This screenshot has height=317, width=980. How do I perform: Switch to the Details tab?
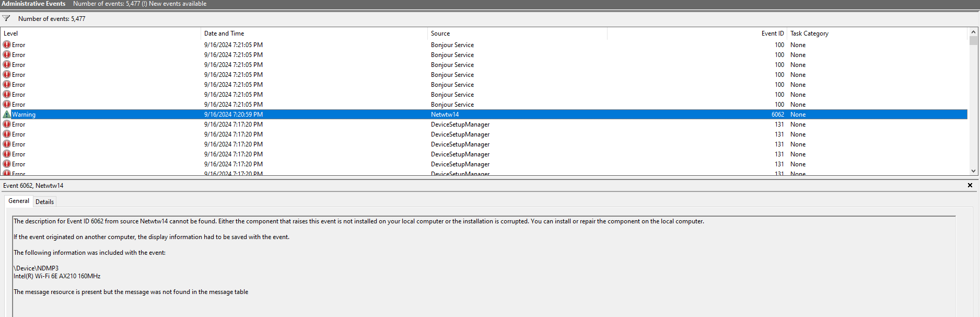click(x=44, y=202)
